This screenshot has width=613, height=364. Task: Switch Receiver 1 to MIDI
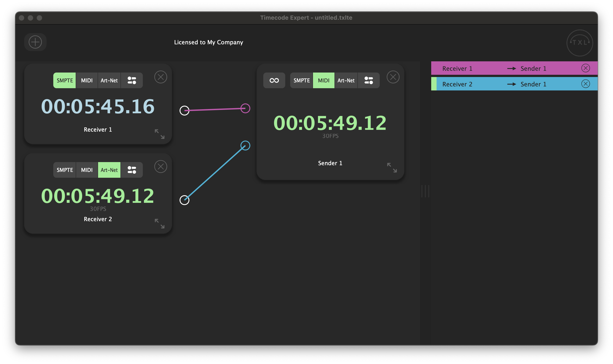tap(87, 80)
